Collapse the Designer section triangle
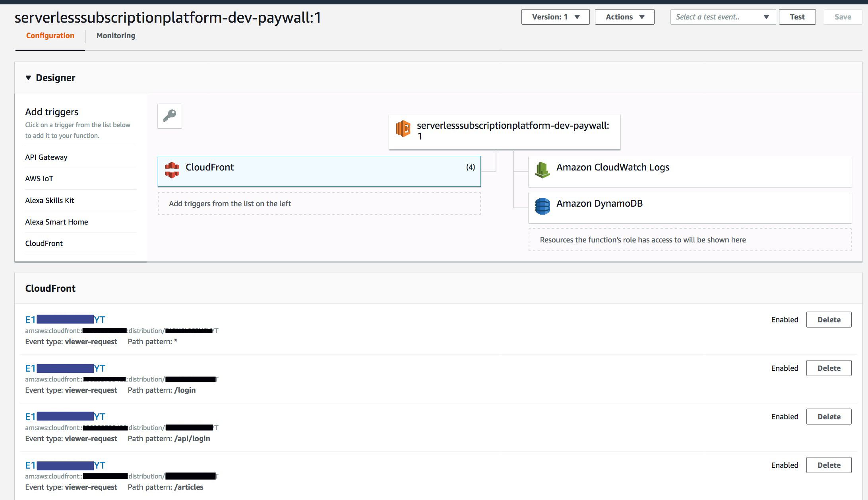 28,78
